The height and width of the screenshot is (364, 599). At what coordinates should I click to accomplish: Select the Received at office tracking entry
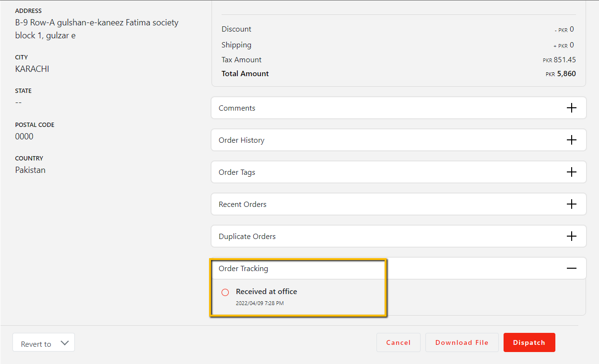click(x=266, y=292)
